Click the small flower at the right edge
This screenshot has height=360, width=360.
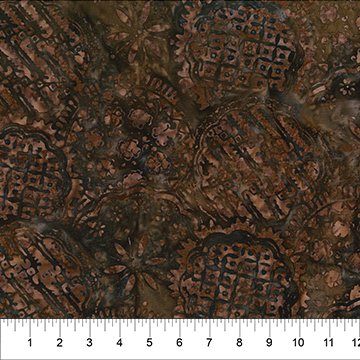click(347, 87)
